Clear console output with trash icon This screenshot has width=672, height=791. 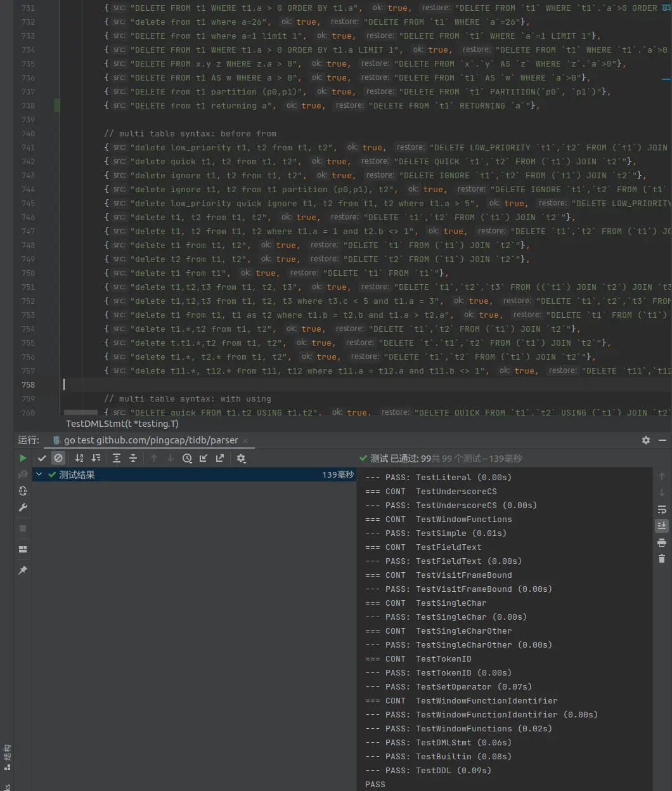point(662,559)
